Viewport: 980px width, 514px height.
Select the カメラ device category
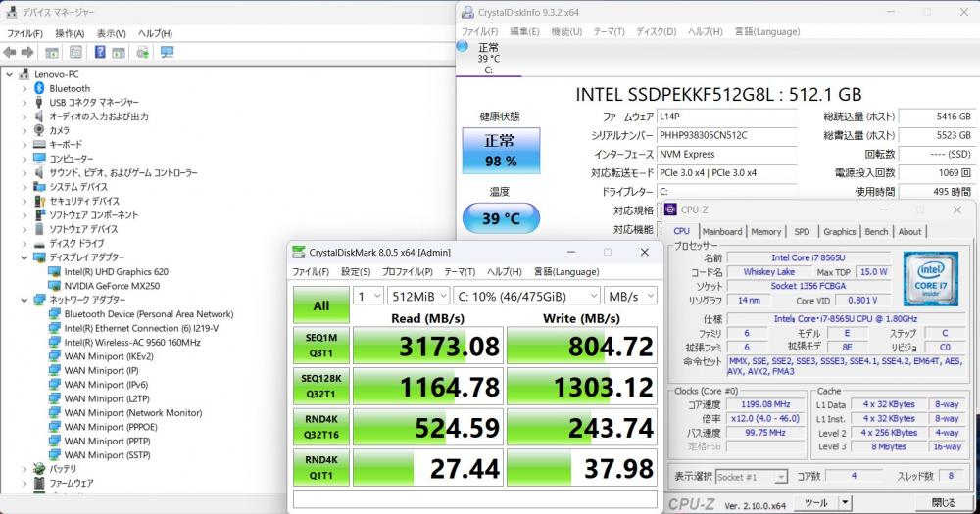tap(60, 130)
